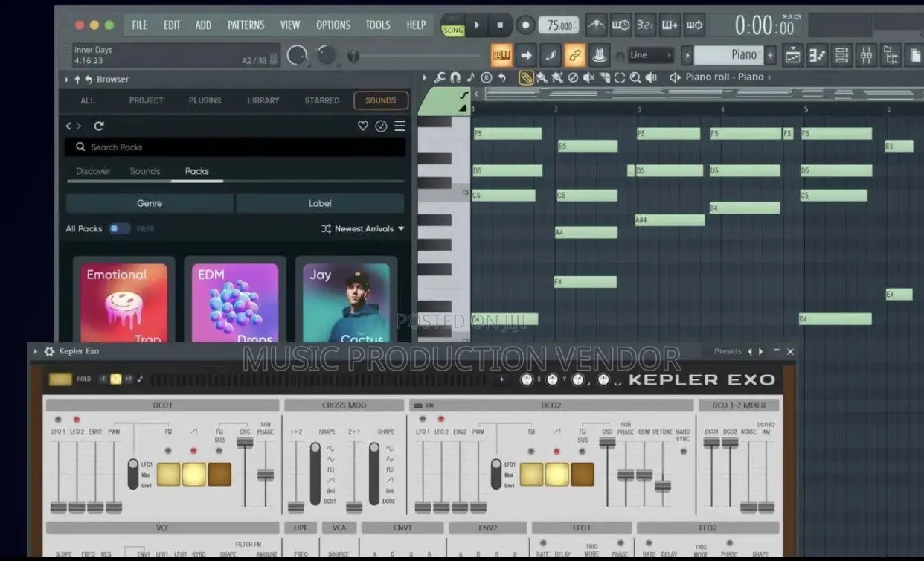
Task: Open the Newest Arrivals sort dropdown
Action: tap(363, 228)
